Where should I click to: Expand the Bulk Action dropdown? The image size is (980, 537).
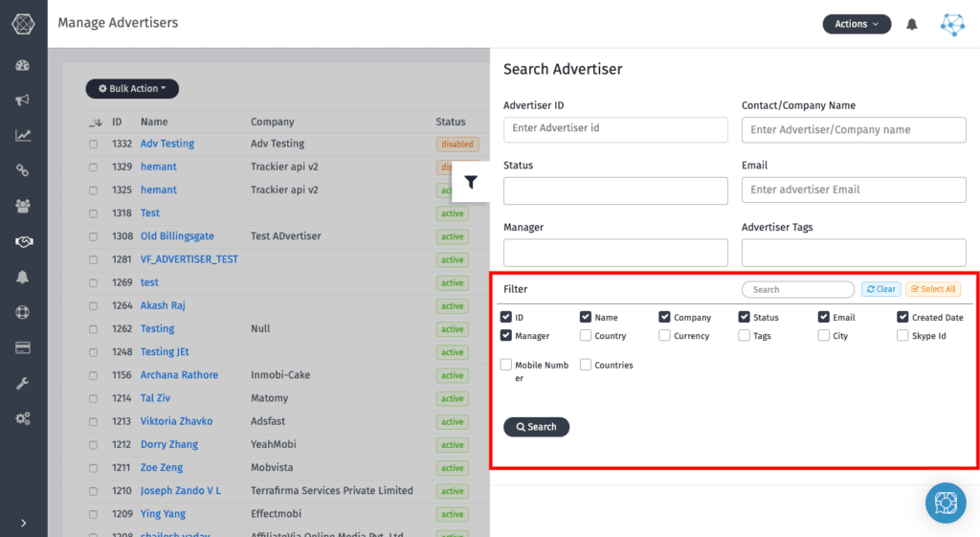pos(132,89)
